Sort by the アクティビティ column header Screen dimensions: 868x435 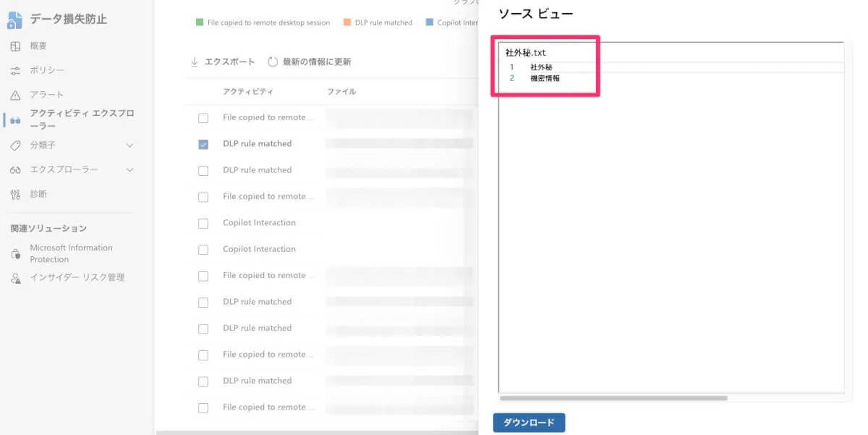click(248, 92)
